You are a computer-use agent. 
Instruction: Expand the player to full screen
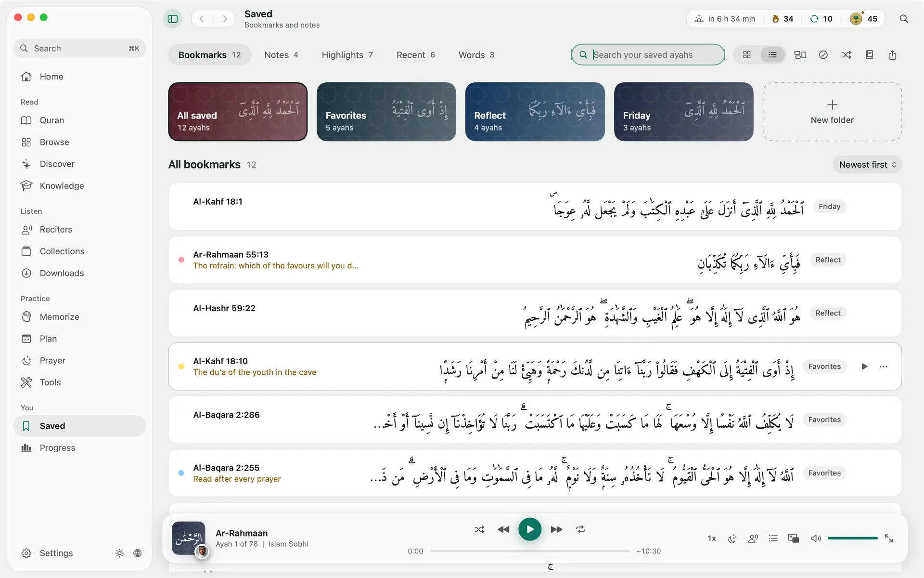889,539
